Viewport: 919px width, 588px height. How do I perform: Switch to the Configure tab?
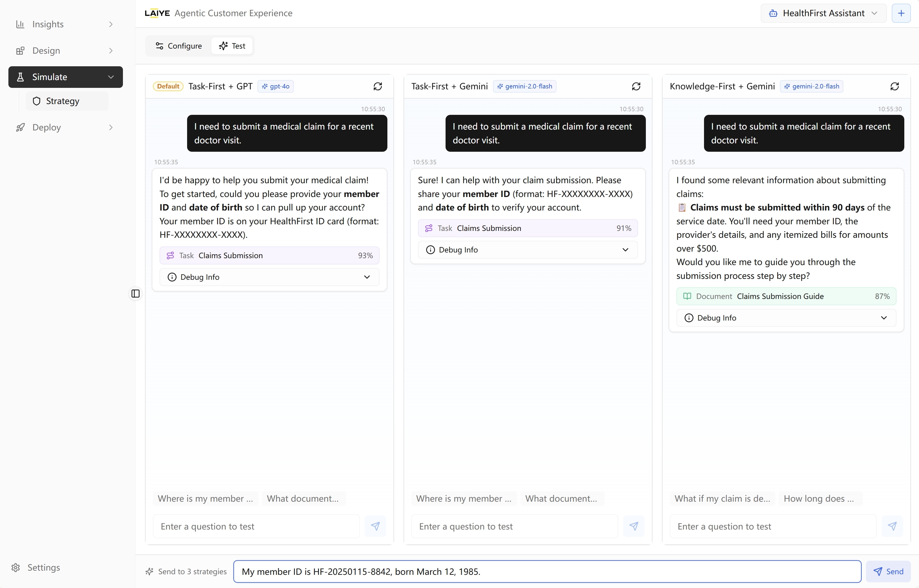(x=179, y=46)
